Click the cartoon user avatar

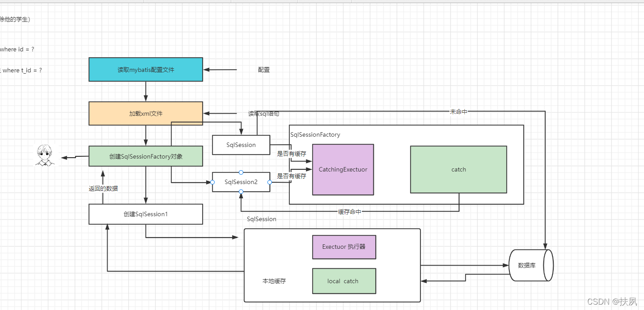click(44, 155)
